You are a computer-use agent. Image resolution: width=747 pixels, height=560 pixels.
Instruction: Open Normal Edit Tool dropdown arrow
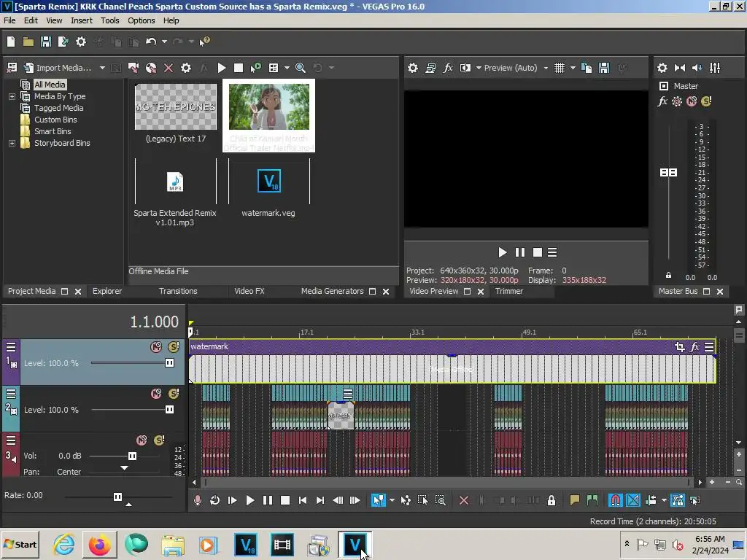[x=392, y=500]
